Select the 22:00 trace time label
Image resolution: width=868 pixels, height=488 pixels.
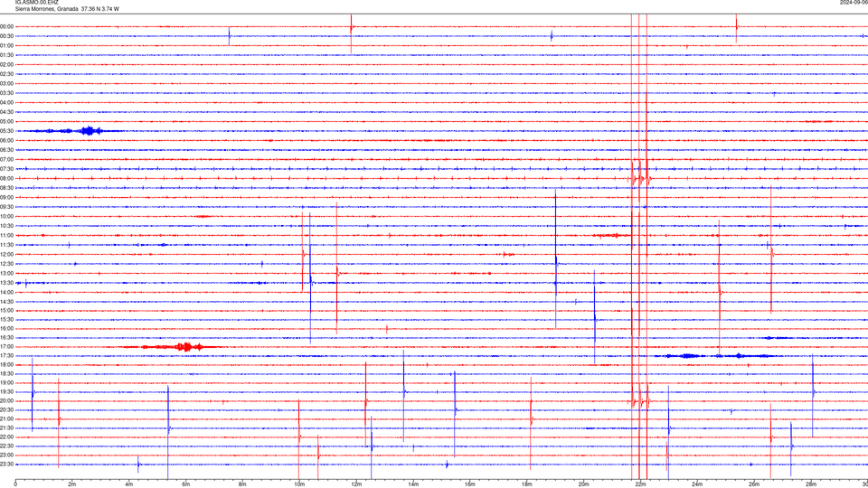tap(7, 437)
